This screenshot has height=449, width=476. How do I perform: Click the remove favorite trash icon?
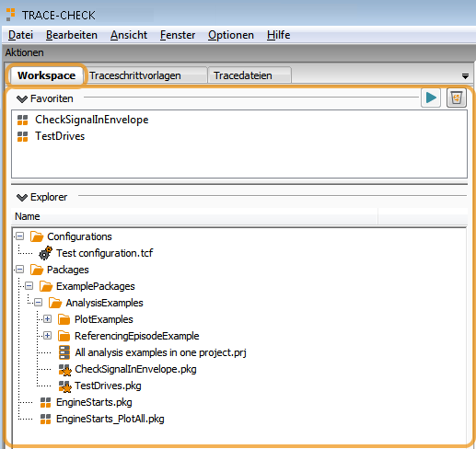click(457, 98)
